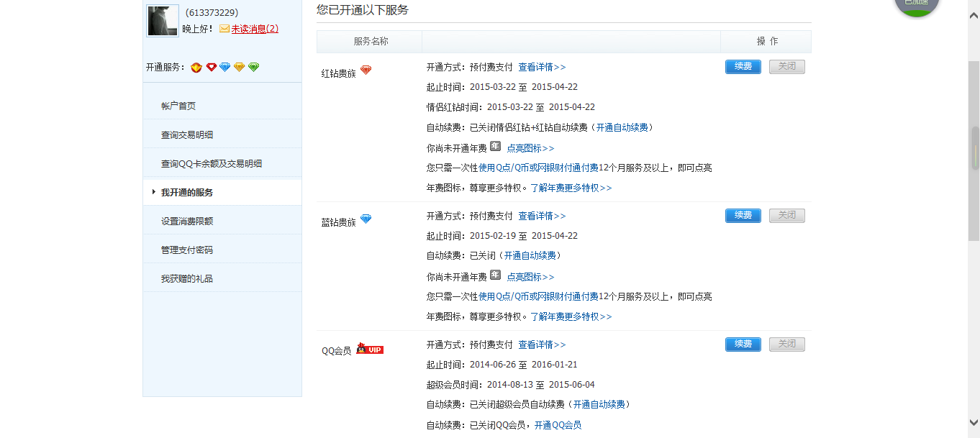Click 关闭 button for 红钻贵族
The image size is (980, 438).
click(787, 67)
